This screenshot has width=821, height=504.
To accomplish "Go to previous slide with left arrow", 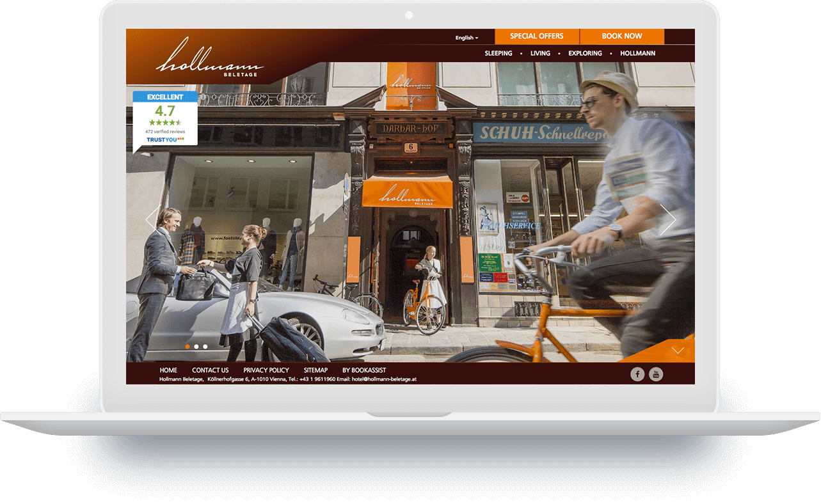I will click(x=152, y=219).
